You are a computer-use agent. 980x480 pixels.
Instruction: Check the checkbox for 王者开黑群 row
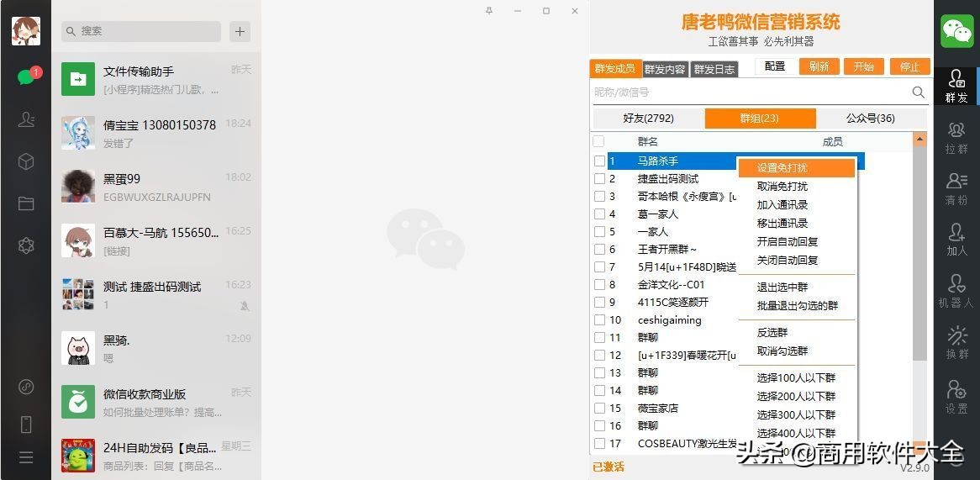click(599, 250)
